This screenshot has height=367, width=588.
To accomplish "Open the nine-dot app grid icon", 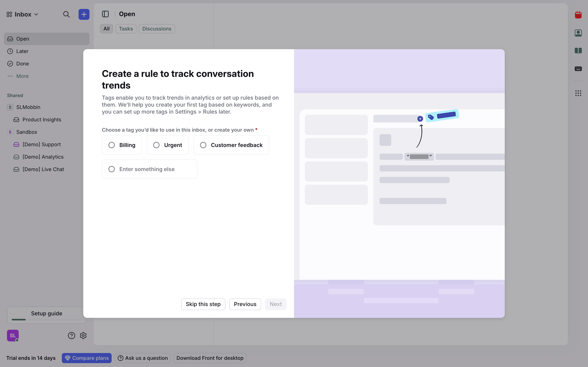I will tap(578, 93).
